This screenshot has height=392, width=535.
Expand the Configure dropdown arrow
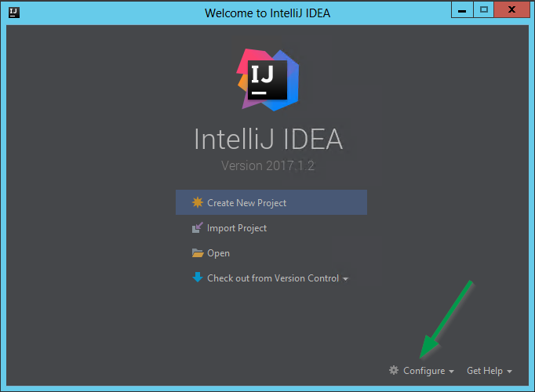(x=451, y=372)
